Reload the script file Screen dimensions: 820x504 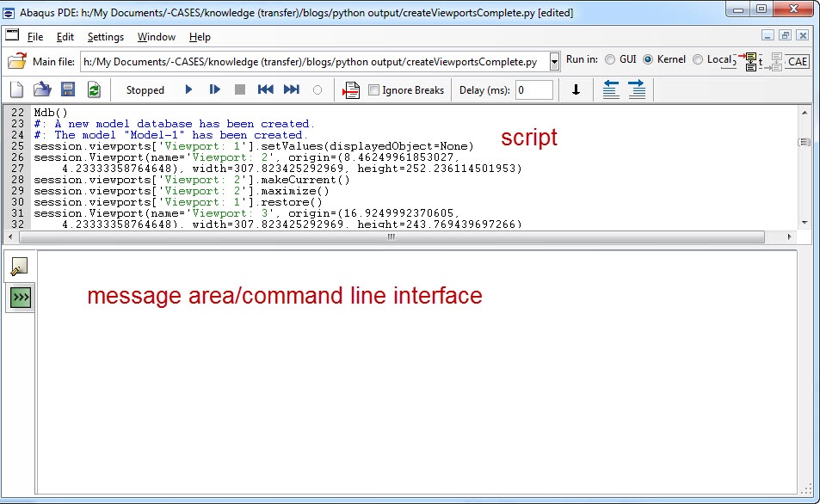[x=95, y=89]
